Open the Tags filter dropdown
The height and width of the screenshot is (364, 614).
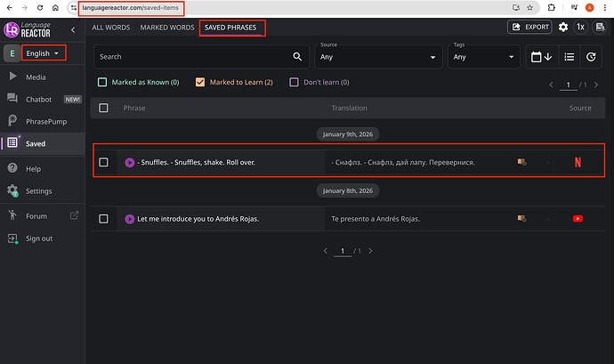point(483,57)
